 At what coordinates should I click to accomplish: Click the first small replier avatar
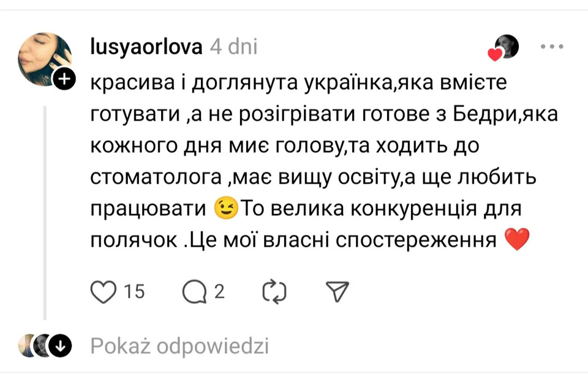point(26,346)
